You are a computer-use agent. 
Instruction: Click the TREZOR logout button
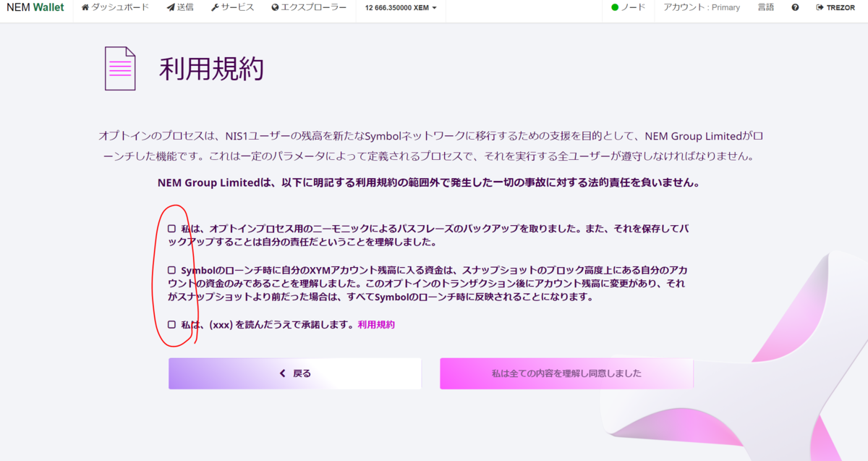pos(835,7)
